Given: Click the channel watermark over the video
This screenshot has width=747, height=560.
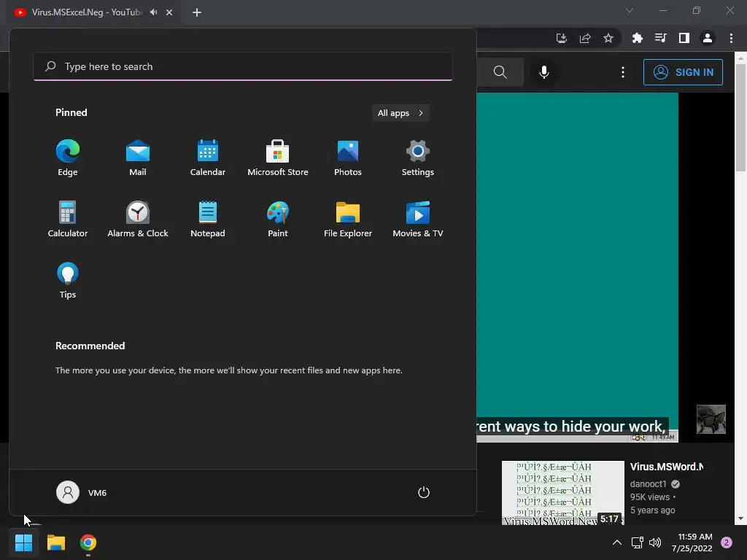Looking at the screenshot, I should pyautogui.click(x=711, y=419).
